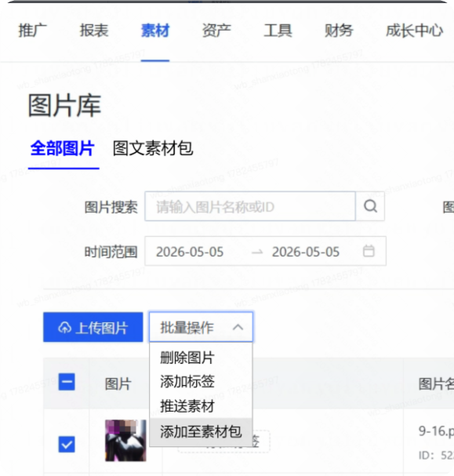
Task: Click the end date 2026-05-05 field
Action: click(306, 252)
